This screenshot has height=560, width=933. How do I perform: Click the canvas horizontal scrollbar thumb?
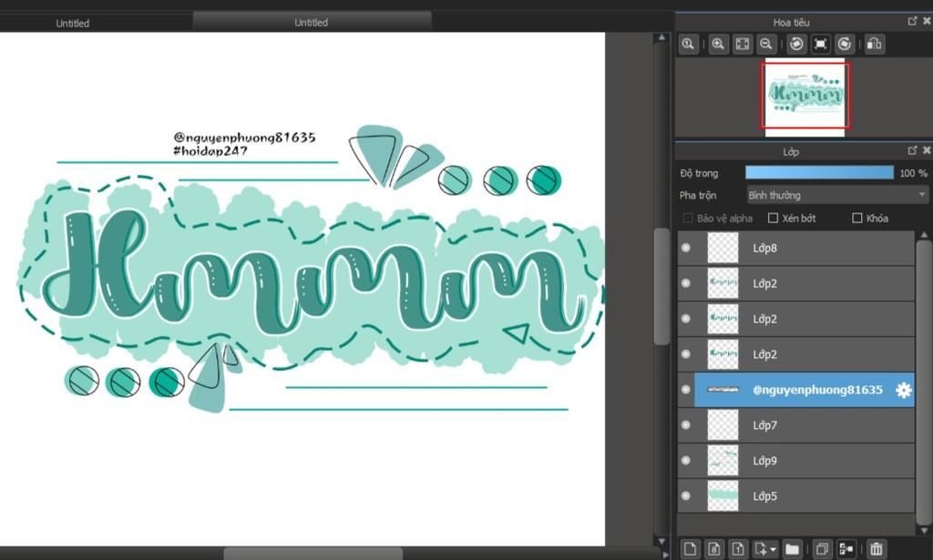point(313,554)
